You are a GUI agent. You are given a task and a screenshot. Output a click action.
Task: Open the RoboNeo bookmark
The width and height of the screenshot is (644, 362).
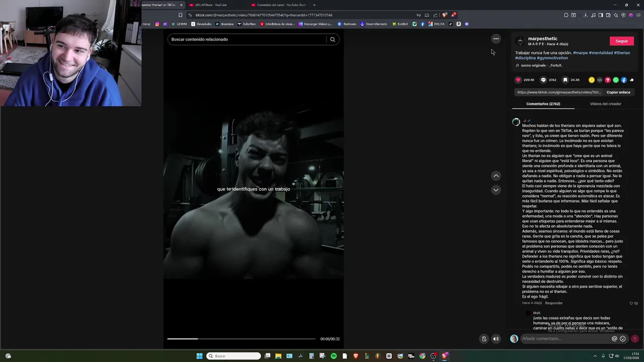(x=247, y=24)
